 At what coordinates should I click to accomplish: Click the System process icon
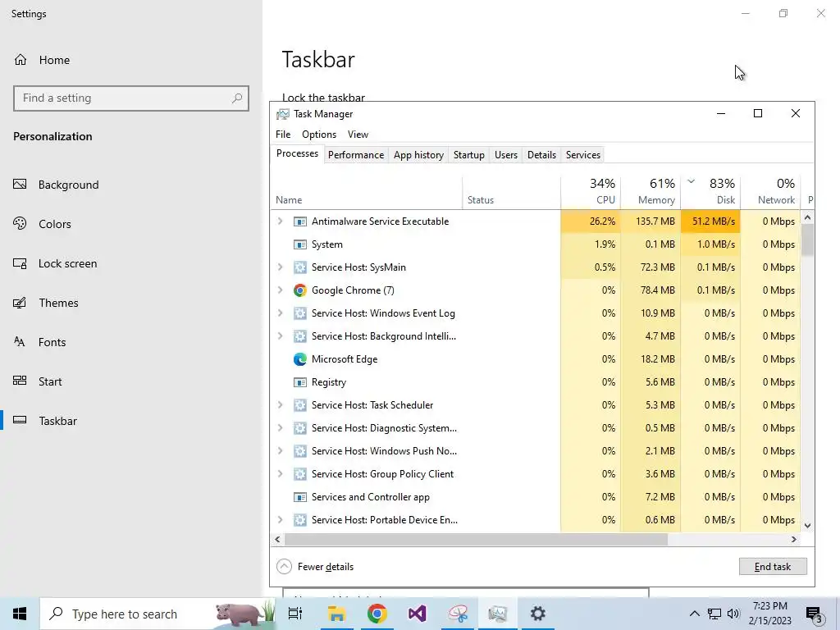click(x=300, y=244)
